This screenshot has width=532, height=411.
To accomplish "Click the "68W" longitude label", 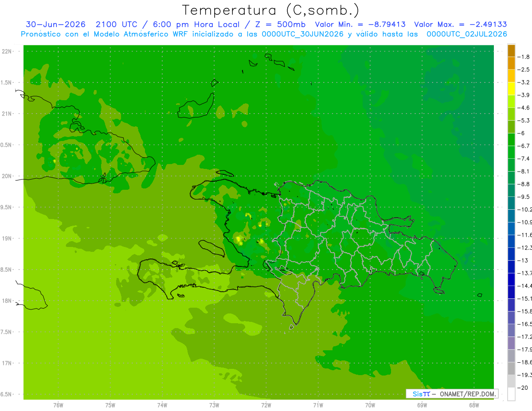I will pyautogui.click(x=474, y=405).
